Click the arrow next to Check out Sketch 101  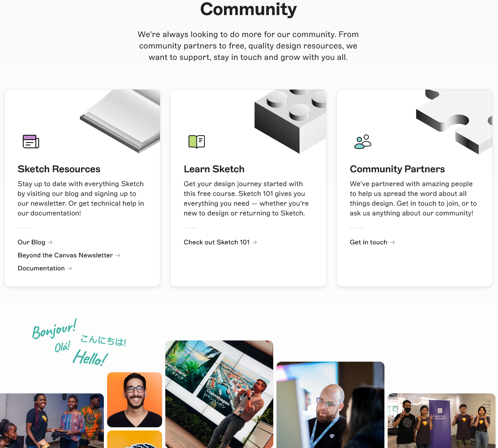pyautogui.click(x=254, y=242)
